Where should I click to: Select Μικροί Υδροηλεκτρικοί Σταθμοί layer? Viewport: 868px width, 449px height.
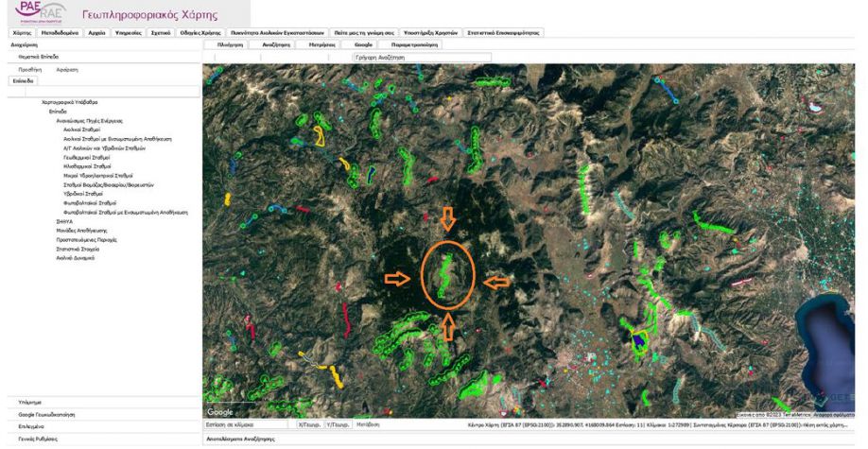pyautogui.click(x=98, y=176)
